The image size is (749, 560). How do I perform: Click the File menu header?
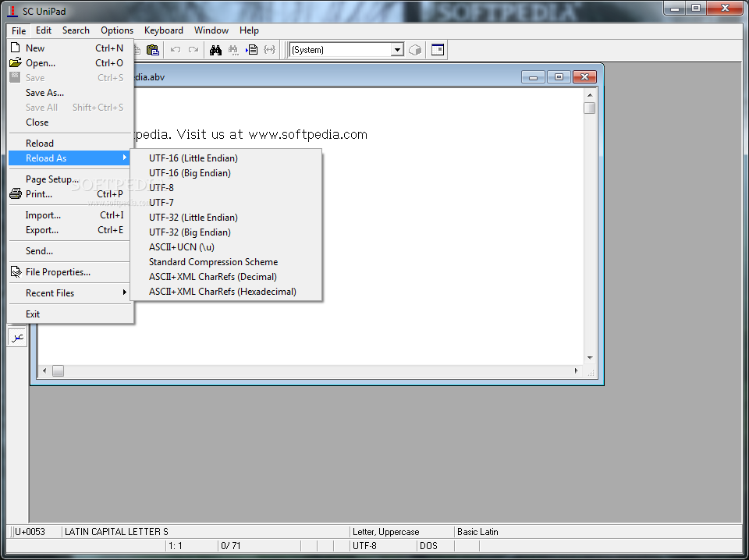[x=19, y=30]
